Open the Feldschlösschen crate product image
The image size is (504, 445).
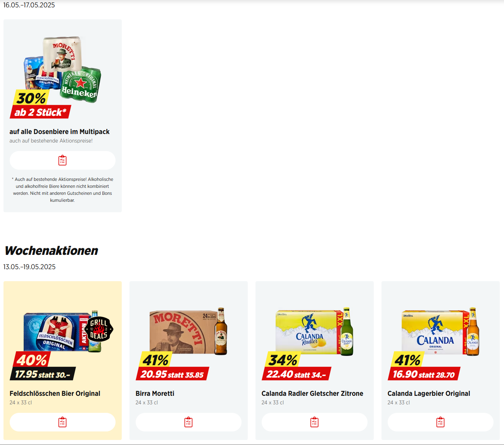pos(62,331)
